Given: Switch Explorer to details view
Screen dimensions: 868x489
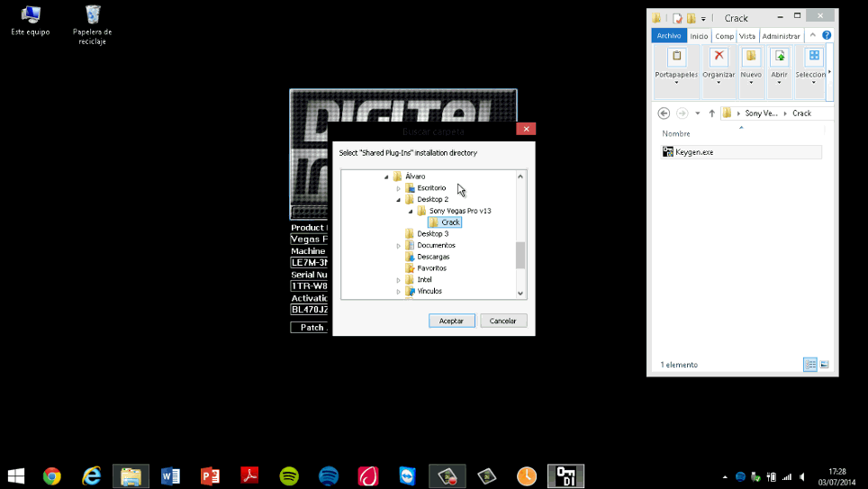Looking at the screenshot, I should 809,365.
